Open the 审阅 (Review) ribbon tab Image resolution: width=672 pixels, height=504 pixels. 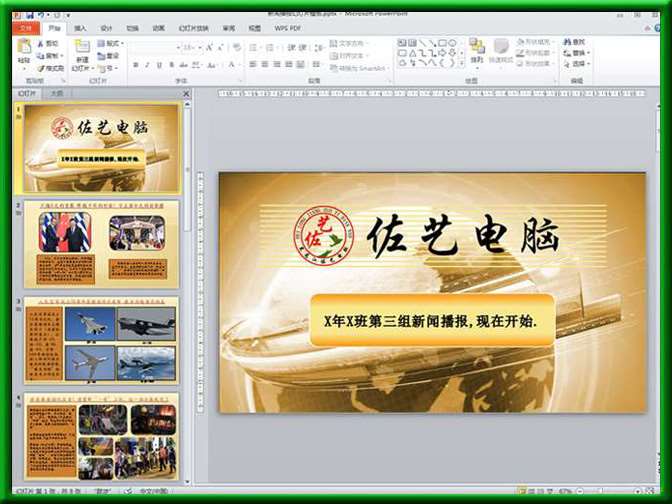pos(229,28)
